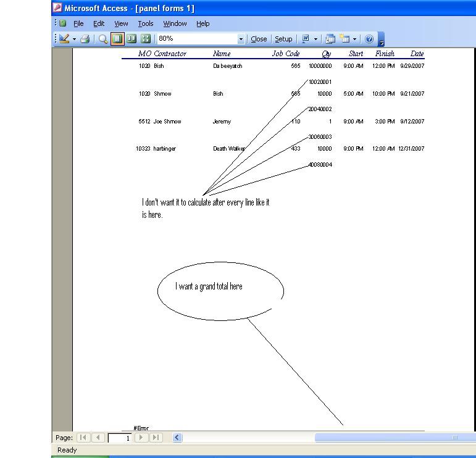Open the Tools menu
Screen dimensions: 476x458
146,23
